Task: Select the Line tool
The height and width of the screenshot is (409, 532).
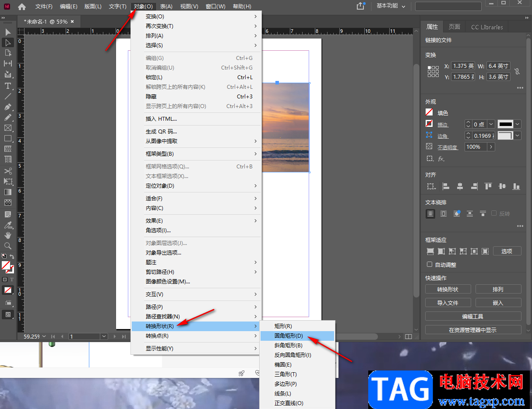Action: [x=8, y=96]
